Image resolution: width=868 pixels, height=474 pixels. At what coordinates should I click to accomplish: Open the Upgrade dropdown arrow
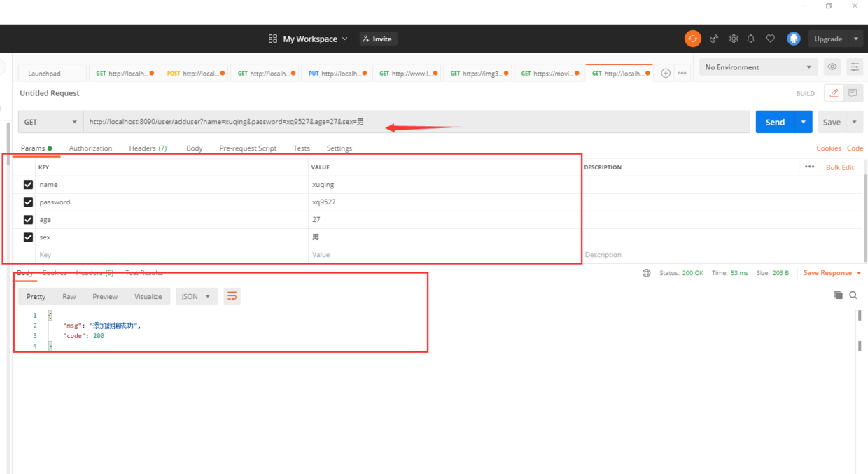point(856,39)
